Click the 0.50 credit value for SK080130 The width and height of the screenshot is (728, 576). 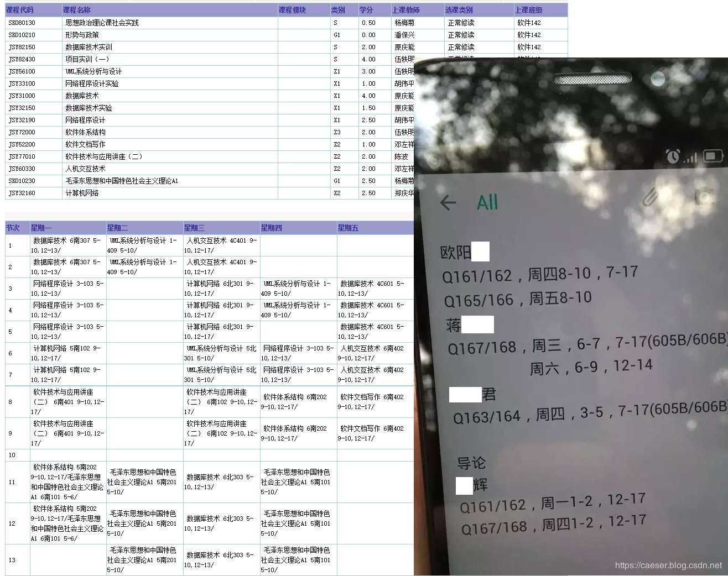[368, 23]
